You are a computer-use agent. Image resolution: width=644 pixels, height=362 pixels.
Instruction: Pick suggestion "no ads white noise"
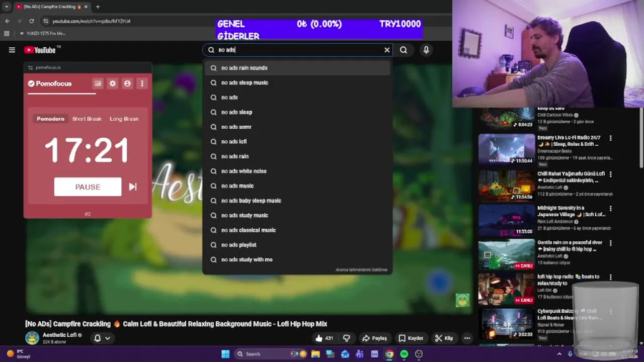297,171
